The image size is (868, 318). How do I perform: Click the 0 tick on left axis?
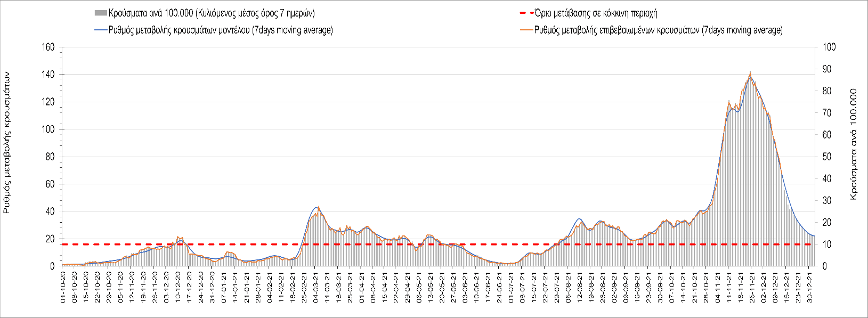tap(52, 266)
